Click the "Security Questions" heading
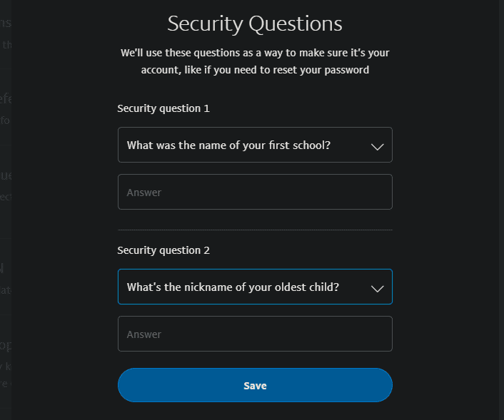 (x=255, y=24)
